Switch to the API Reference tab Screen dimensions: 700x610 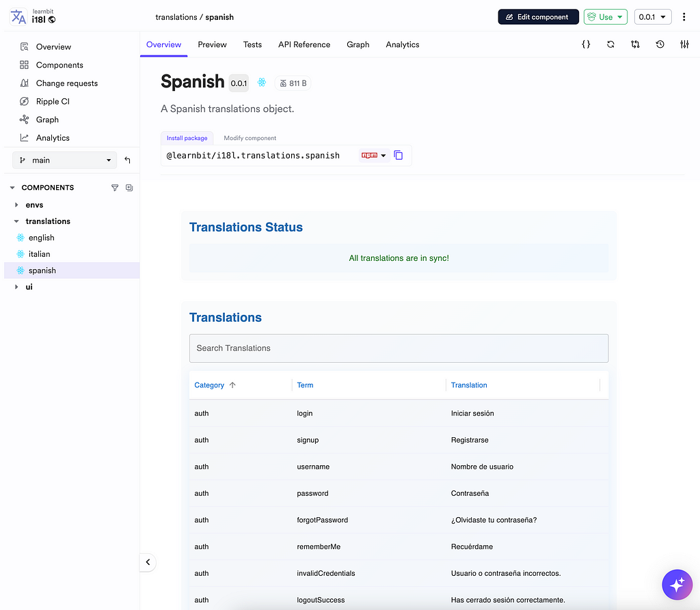click(304, 44)
